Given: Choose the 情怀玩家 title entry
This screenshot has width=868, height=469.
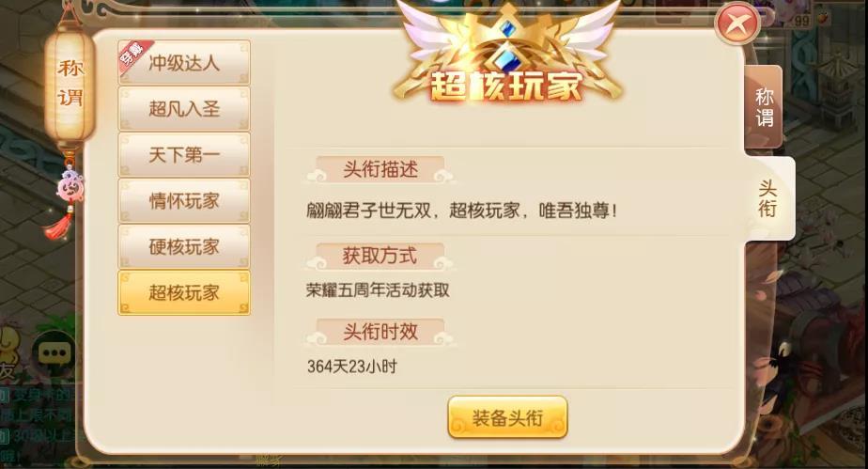Looking at the screenshot, I should (x=184, y=200).
